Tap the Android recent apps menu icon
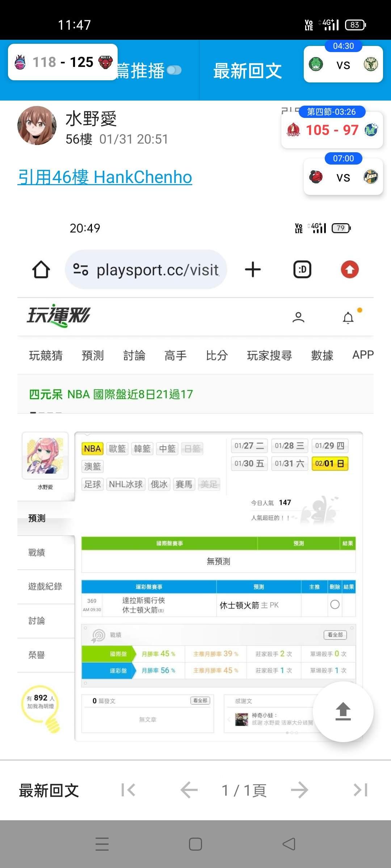The width and height of the screenshot is (391, 868). 102,844
